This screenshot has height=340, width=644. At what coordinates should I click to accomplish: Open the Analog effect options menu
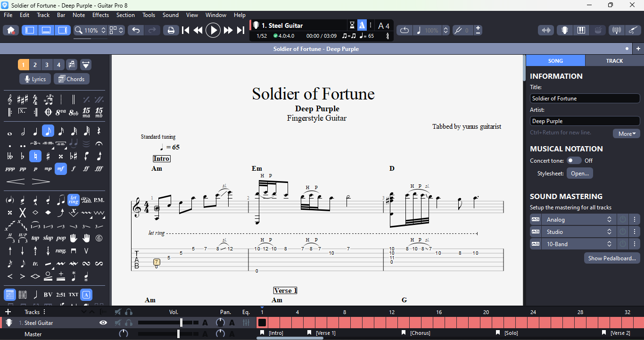[635, 220]
